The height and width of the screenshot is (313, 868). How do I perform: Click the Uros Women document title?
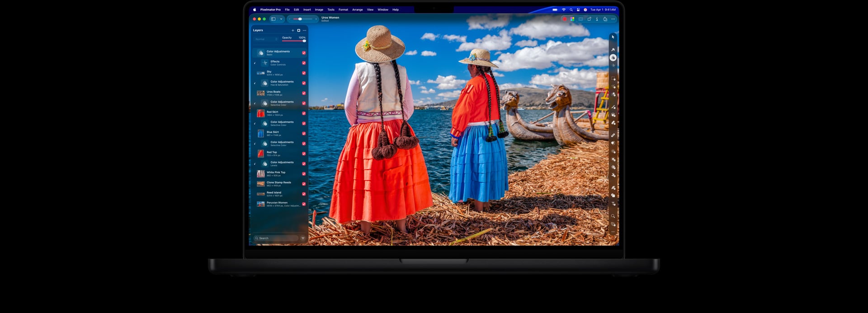330,18
